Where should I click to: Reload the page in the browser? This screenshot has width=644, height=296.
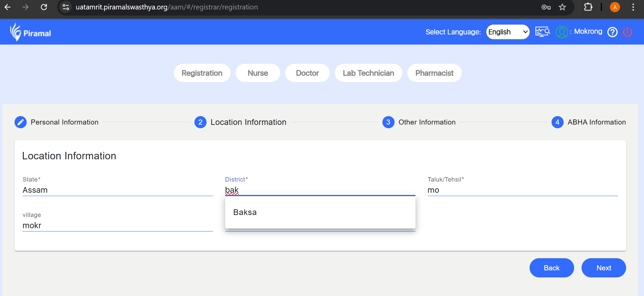tap(44, 7)
